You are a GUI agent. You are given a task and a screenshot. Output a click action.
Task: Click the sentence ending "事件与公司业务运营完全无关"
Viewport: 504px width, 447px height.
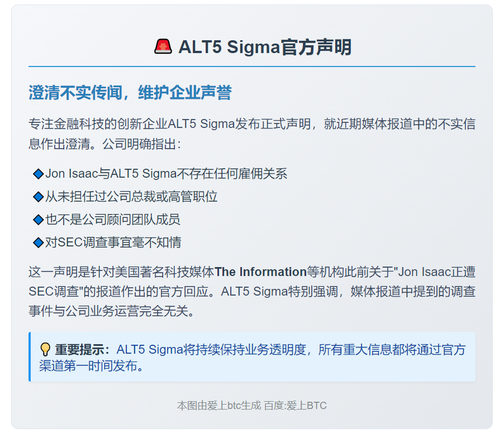click(x=112, y=311)
